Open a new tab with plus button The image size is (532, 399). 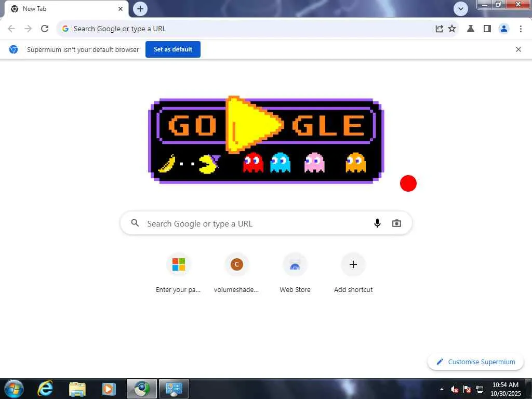[140, 9]
